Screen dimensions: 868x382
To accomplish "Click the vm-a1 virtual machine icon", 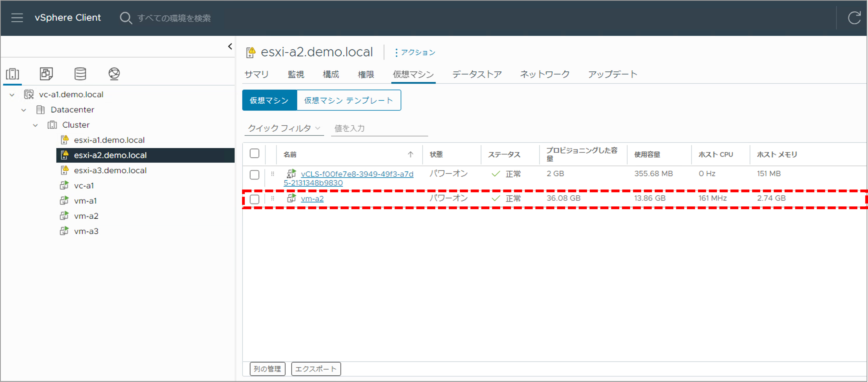I will (64, 201).
